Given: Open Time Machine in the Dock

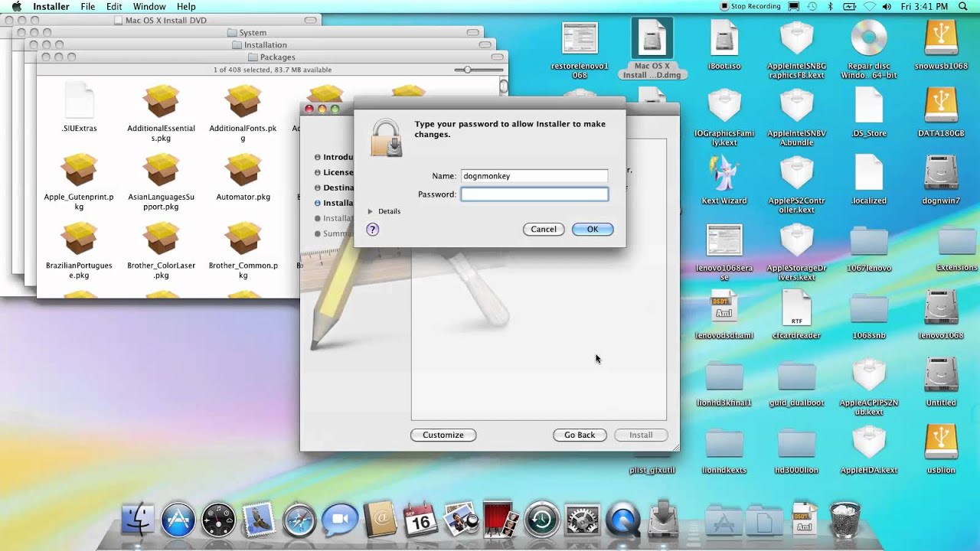Looking at the screenshot, I should (542, 520).
